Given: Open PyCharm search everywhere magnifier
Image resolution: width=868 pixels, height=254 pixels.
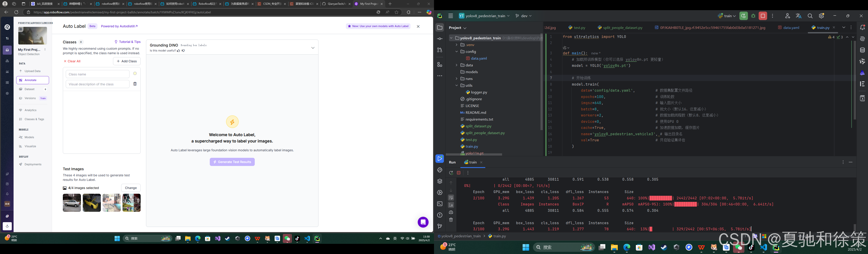Looking at the screenshot, I should point(810,16).
